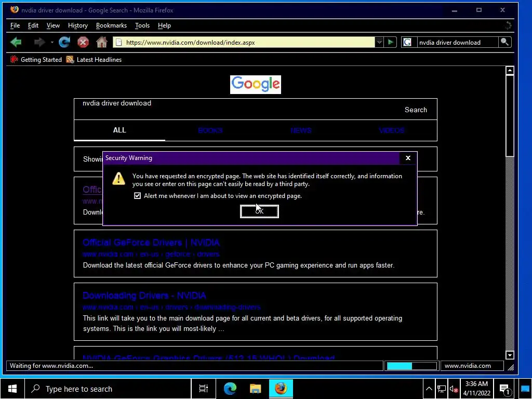Click the page icon in the address bar

[x=119, y=43]
